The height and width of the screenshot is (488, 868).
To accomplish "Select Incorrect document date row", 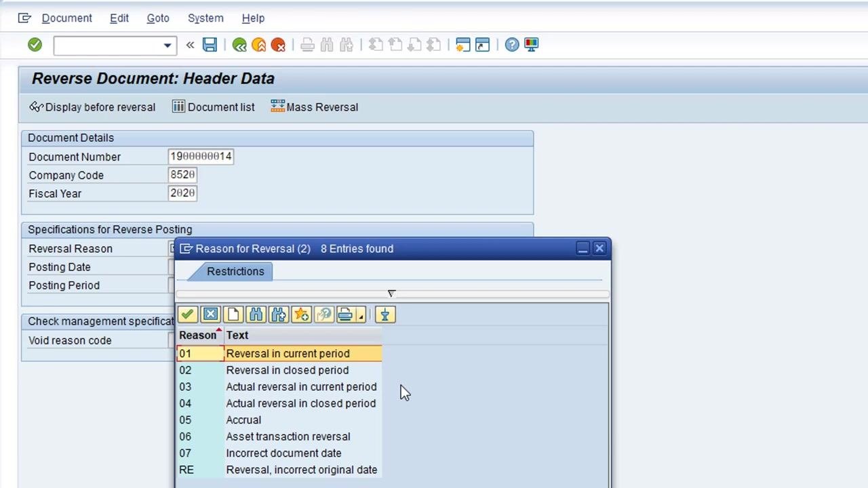I will click(x=279, y=453).
